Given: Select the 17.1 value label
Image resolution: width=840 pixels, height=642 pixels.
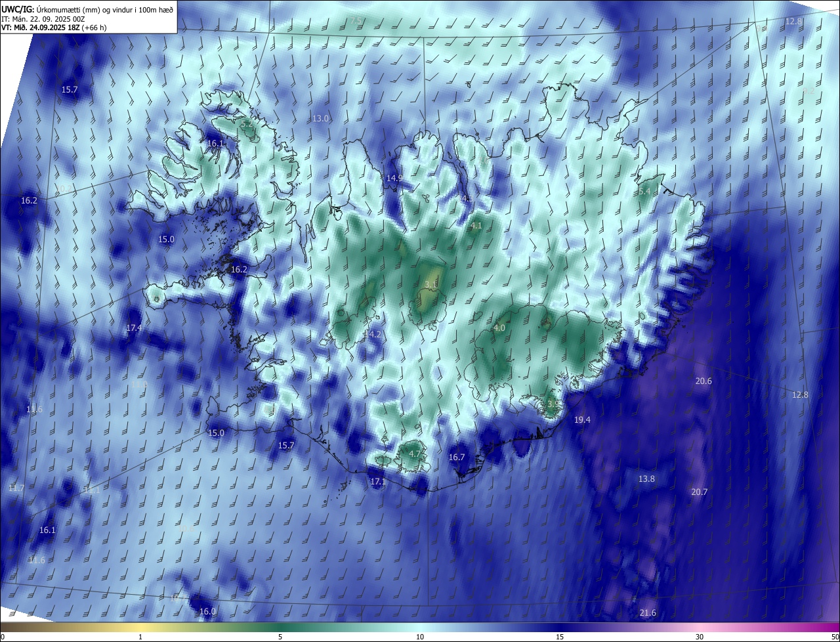Looking at the screenshot, I should (378, 482).
